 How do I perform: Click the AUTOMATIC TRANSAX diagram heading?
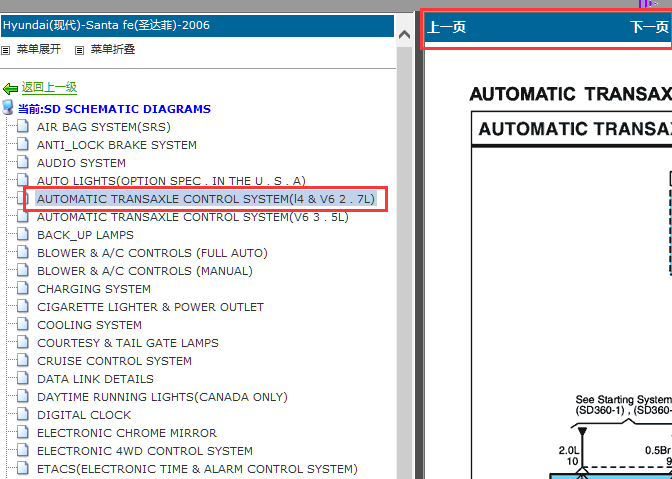[571, 94]
